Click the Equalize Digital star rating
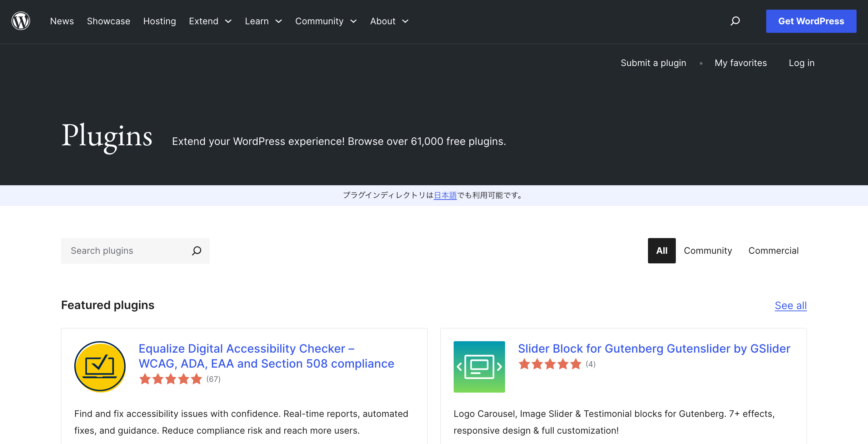Image resolution: width=868 pixels, height=444 pixels. [171, 379]
